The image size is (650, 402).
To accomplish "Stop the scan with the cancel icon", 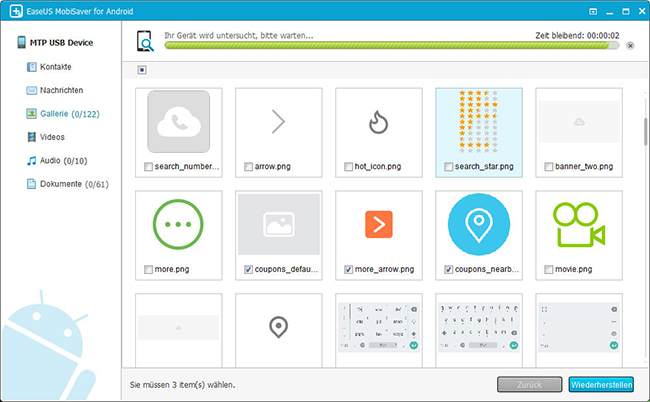I will pos(629,45).
